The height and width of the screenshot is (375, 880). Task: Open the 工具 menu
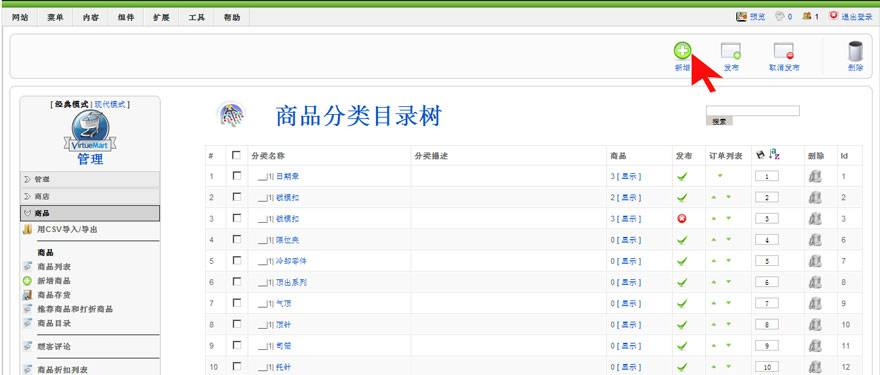click(196, 17)
